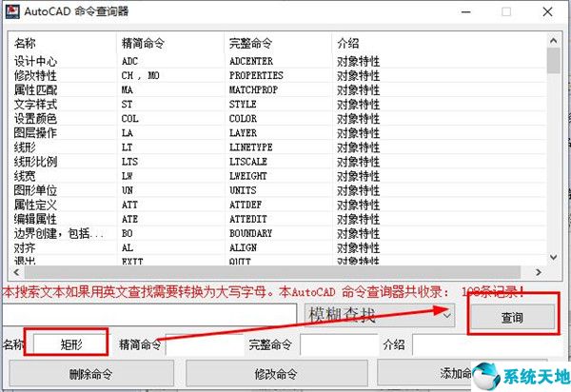571x392 pixels.
Task: Select the 线宽 row
Action: [278, 176]
